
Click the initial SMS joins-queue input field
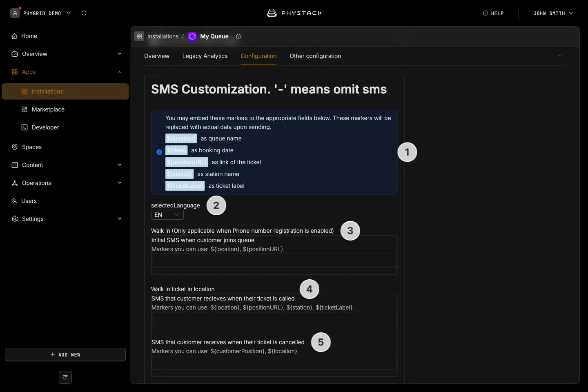tap(274, 261)
